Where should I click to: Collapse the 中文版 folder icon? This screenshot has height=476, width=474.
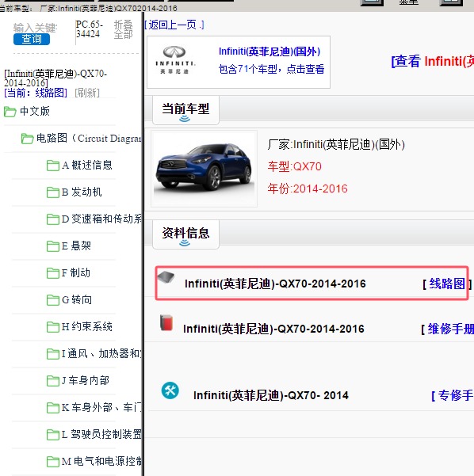(10, 112)
